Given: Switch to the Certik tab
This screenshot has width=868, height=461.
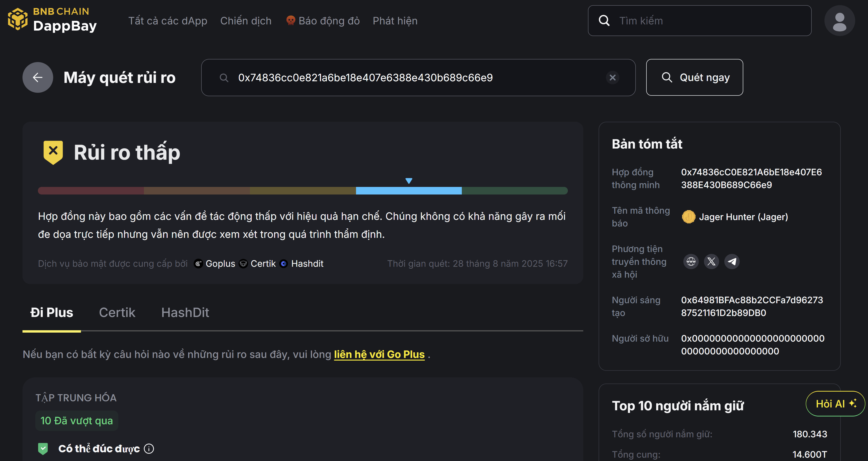Looking at the screenshot, I should point(117,313).
